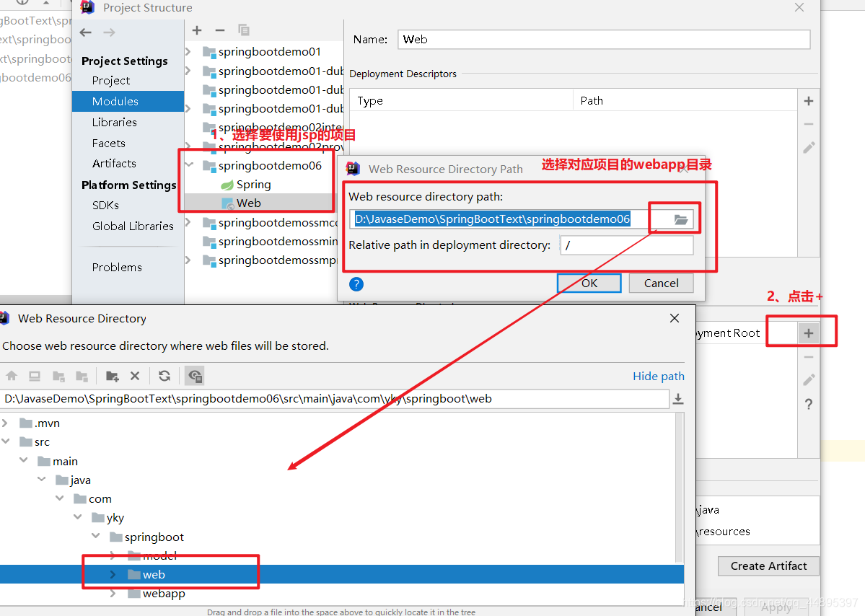Delete the selected folder with the X icon
Image resolution: width=865 pixels, height=616 pixels.
click(x=135, y=376)
